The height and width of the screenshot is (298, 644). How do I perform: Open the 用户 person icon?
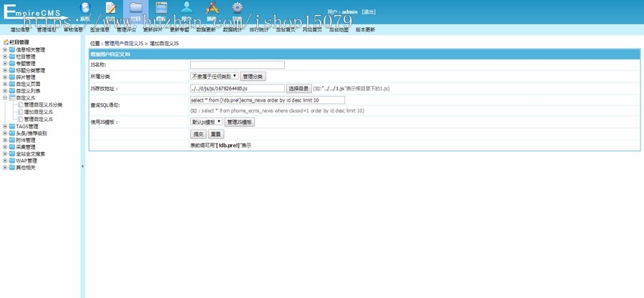[187, 8]
